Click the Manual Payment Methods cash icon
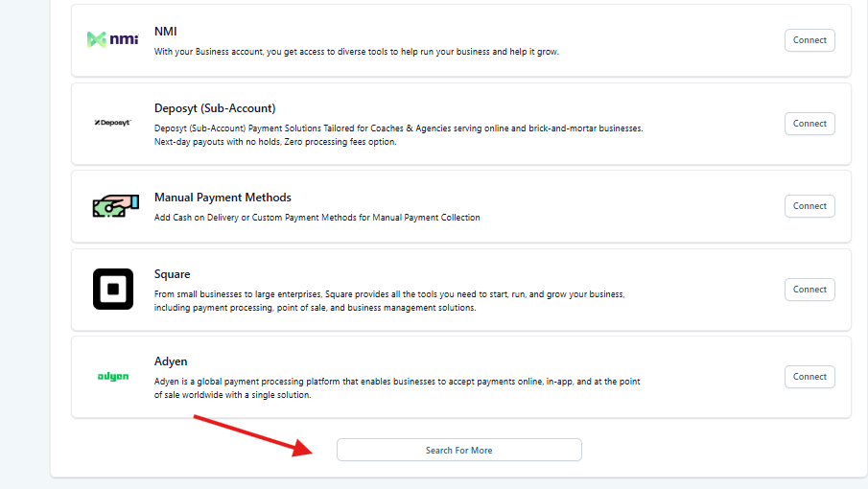Screen dimensions: 868x489 point(113,206)
